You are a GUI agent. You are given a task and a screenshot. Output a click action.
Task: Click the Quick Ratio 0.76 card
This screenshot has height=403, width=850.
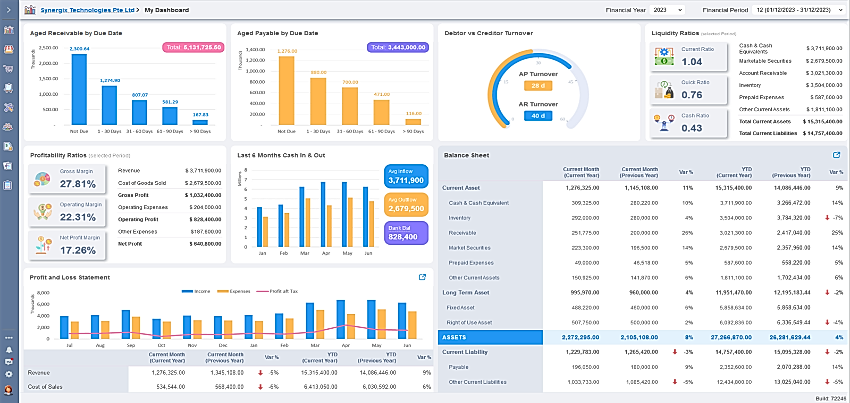coord(689,90)
